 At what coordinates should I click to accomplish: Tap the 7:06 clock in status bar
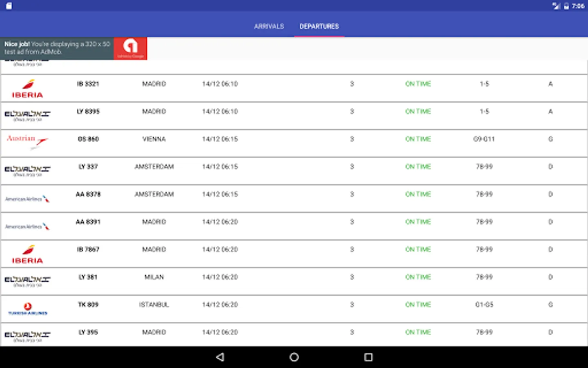(578, 6)
